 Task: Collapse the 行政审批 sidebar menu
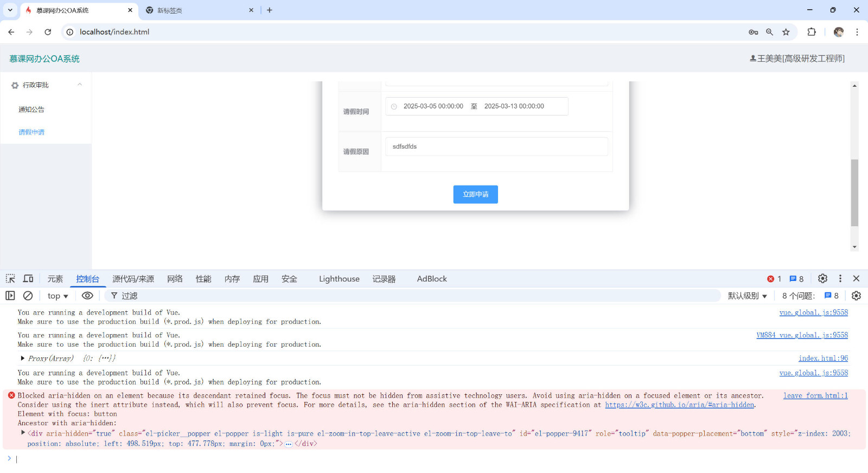[46, 85]
